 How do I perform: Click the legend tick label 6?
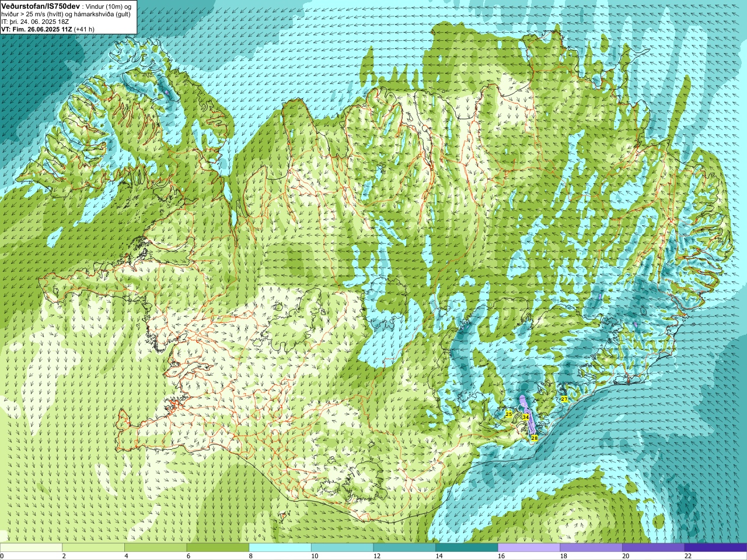coord(189,556)
